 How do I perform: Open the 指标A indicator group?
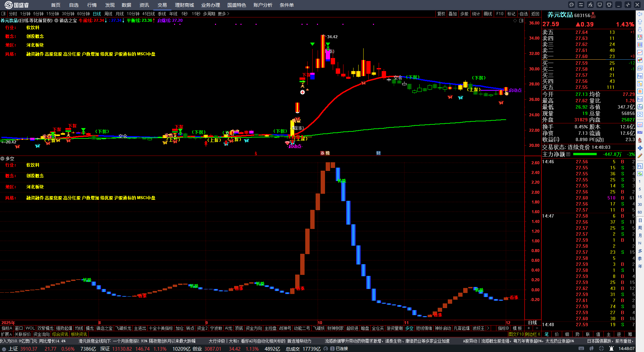(7, 328)
